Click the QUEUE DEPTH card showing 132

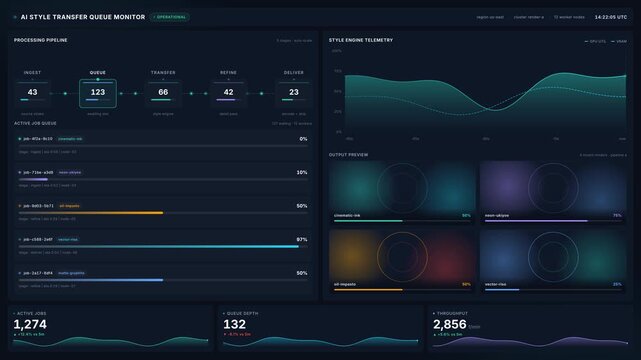pyautogui.click(x=320, y=328)
